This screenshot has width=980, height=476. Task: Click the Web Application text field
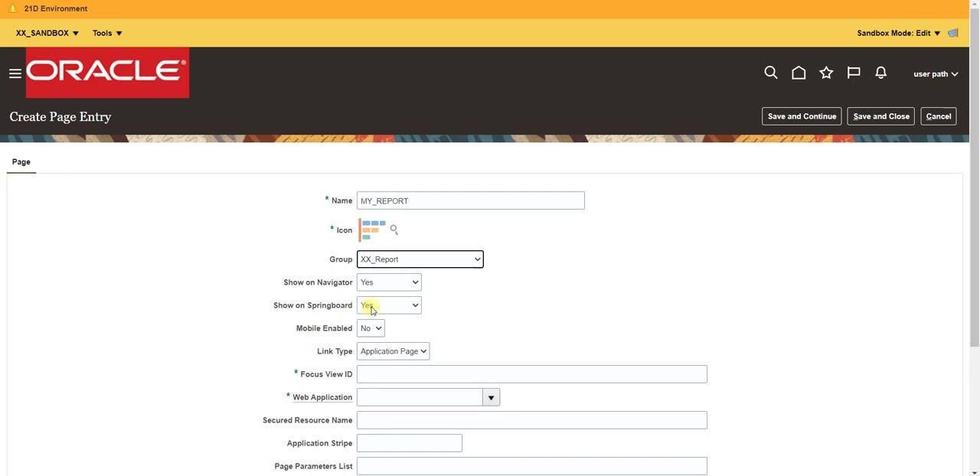pos(420,397)
